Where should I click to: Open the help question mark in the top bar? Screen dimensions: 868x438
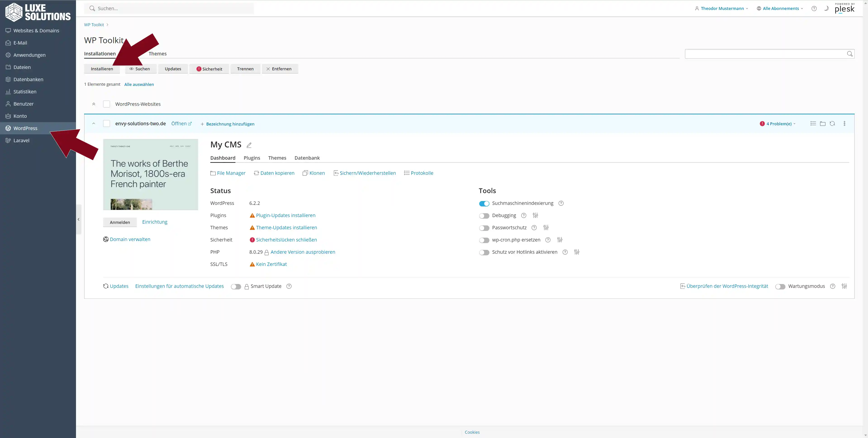tap(814, 8)
